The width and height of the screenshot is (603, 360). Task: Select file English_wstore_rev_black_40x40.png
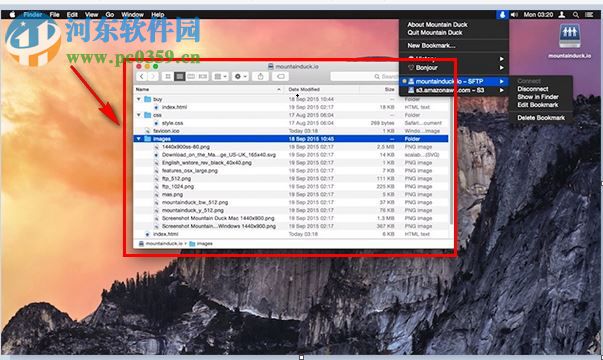(x=207, y=162)
